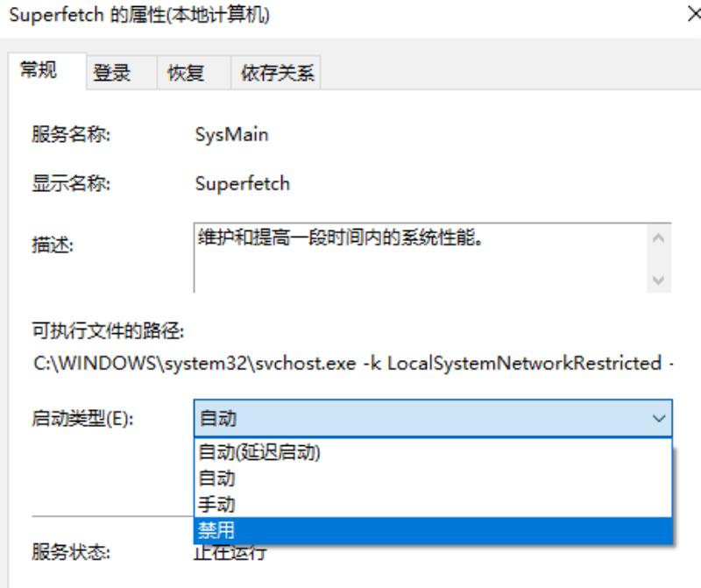Click the 启动类型 combo box field
The height and width of the screenshot is (588, 701).
tap(433, 419)
